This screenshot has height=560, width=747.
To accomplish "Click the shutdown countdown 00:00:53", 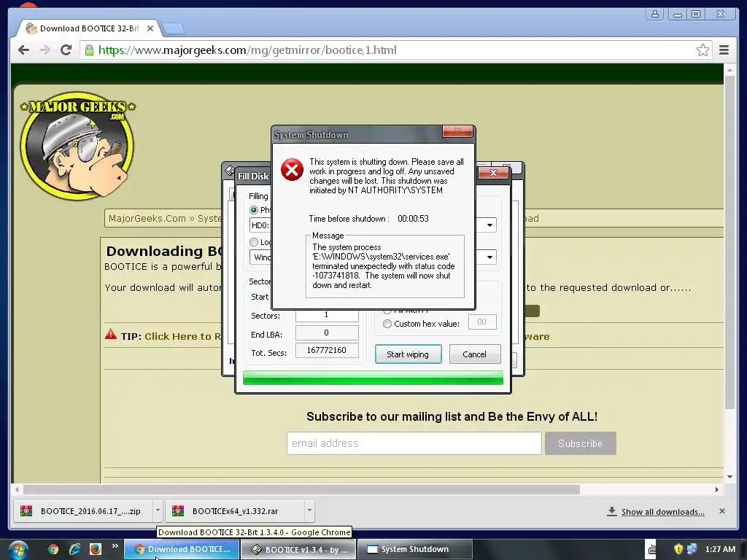I will 413,219.
